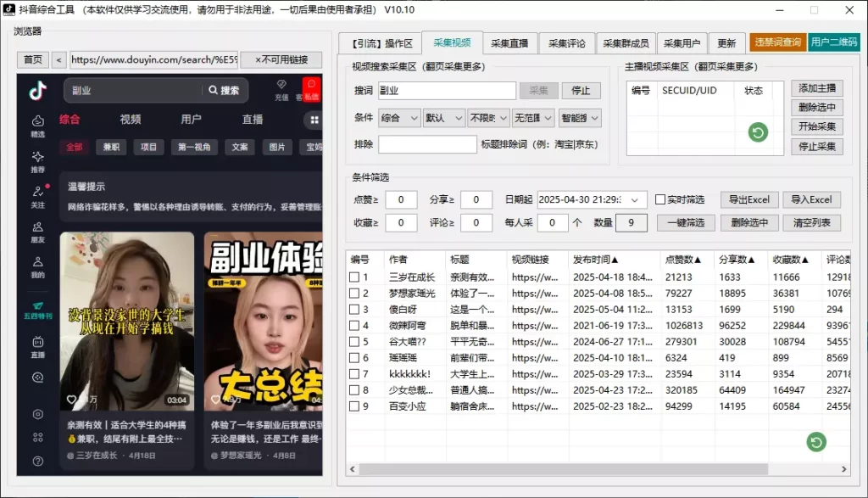Check row 2 梦想家瑶光 checkbox
This screenshot has height=498, width=868.
point(354,293)
